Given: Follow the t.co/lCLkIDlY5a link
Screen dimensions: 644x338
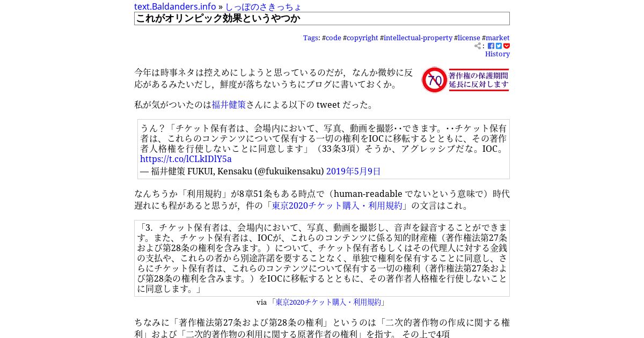Looking at the screenshot, I should [x=186, y=159].
